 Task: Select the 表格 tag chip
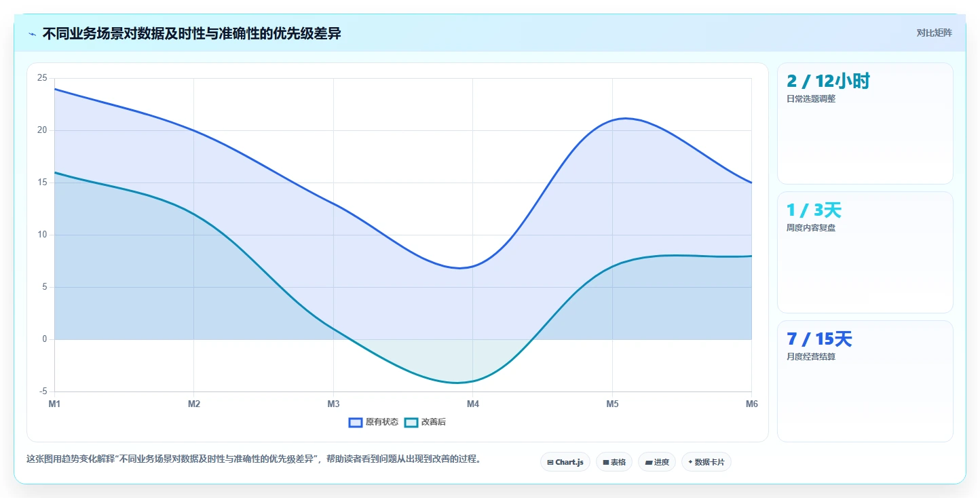click(x=614, y=462)
